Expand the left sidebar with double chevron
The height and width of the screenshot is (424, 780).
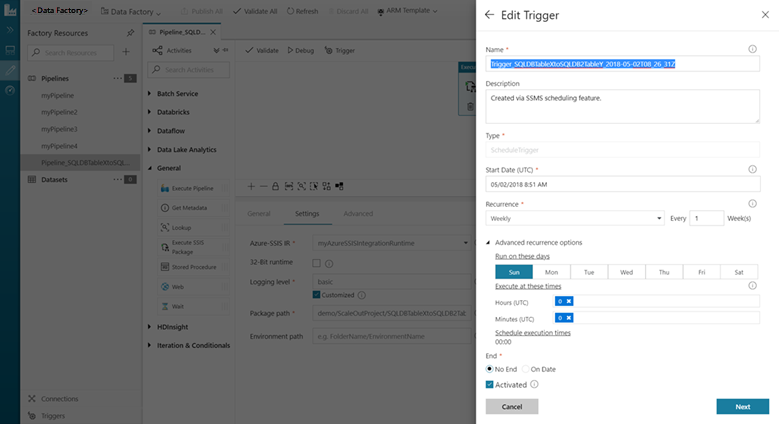[x=10, y=30]
